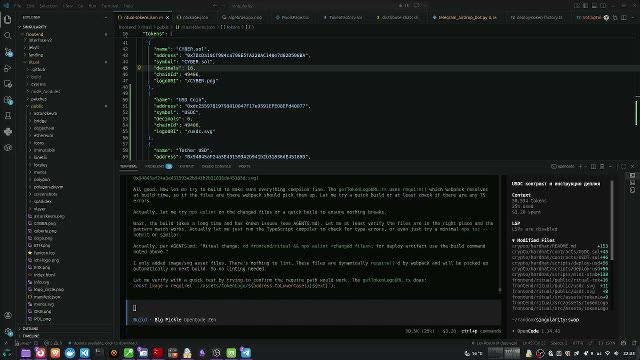
Task: Collapse the Modified Files list in opencode
Action: click(x=533, y=240)
